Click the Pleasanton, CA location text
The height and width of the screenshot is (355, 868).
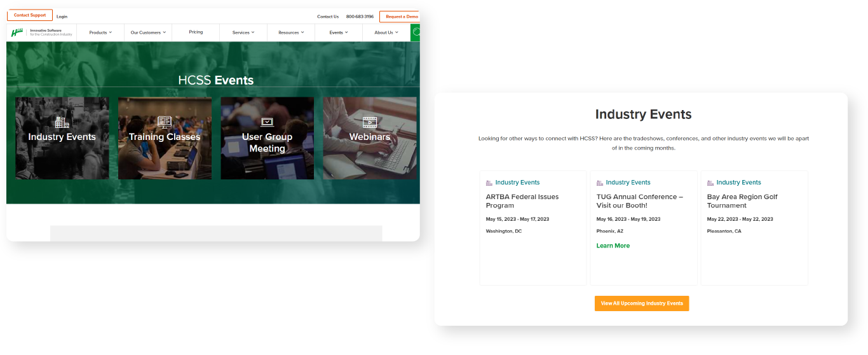pyautogui.click(x=724, y=231)
